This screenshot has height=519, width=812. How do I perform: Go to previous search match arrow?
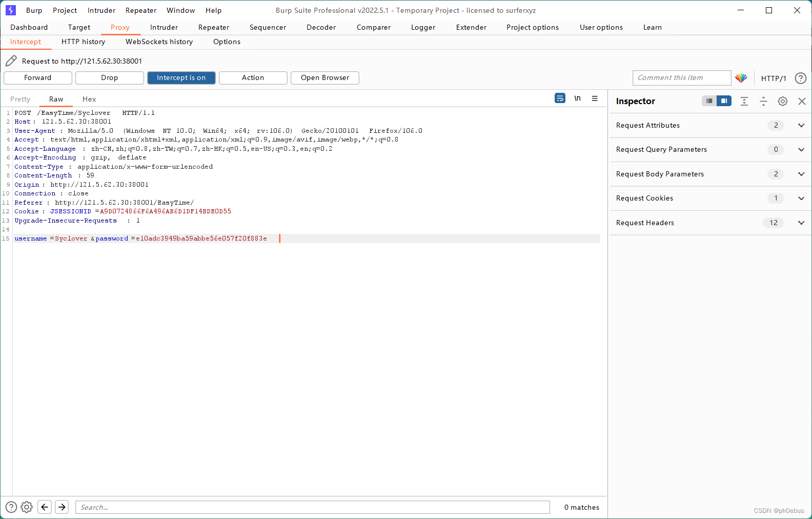click(45, 507)
